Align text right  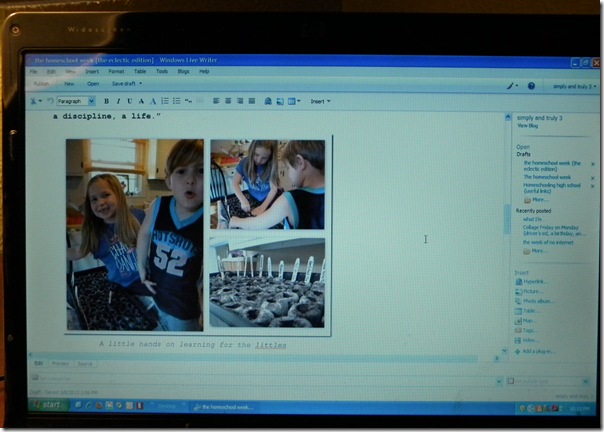(240, 101)
